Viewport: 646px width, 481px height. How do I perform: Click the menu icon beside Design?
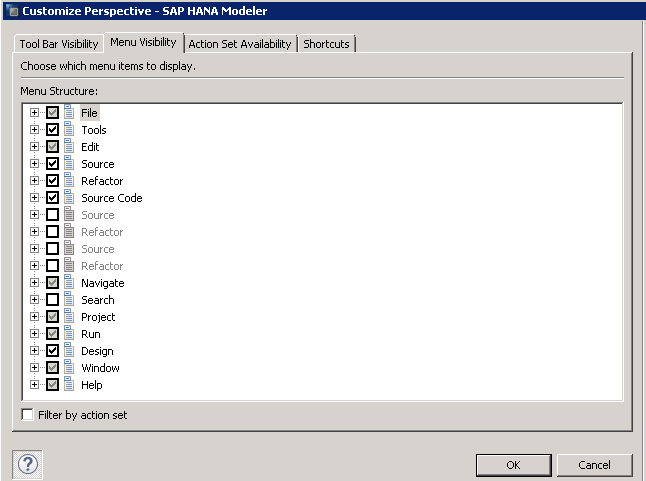pyautogui.click(x=69, y=351)
